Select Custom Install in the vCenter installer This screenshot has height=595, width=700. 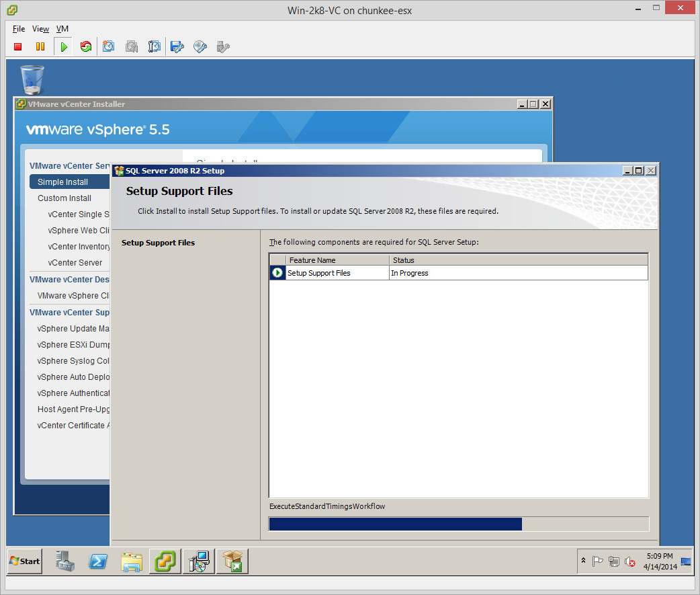64,198
